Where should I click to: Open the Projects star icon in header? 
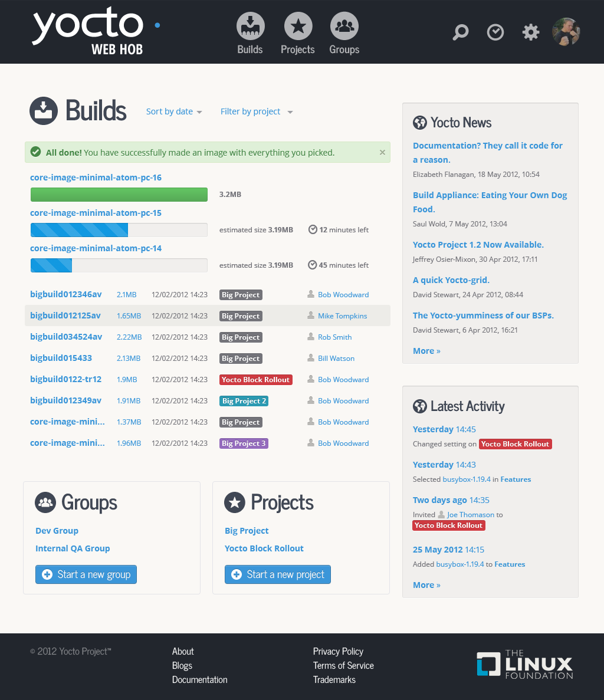[298, 27]
